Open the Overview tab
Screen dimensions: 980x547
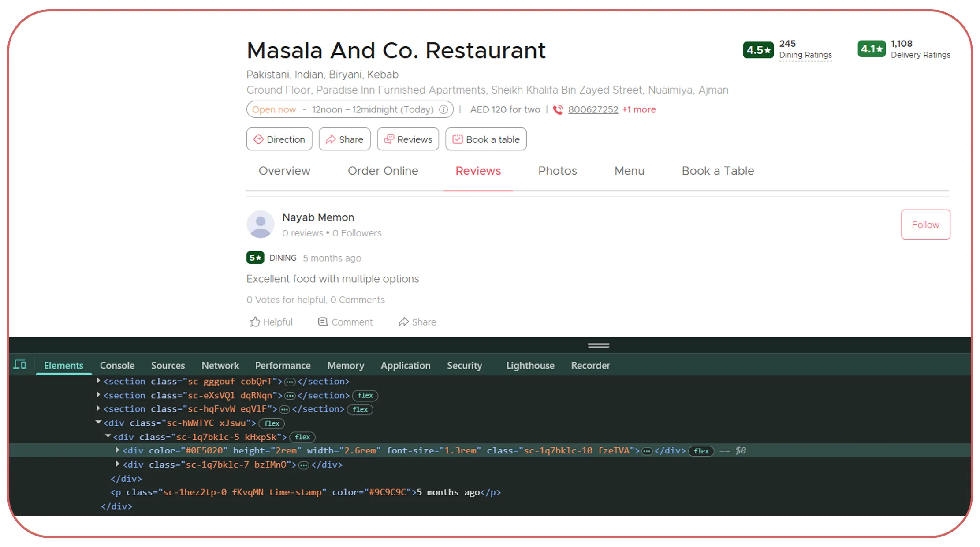(x=284, y=171)
